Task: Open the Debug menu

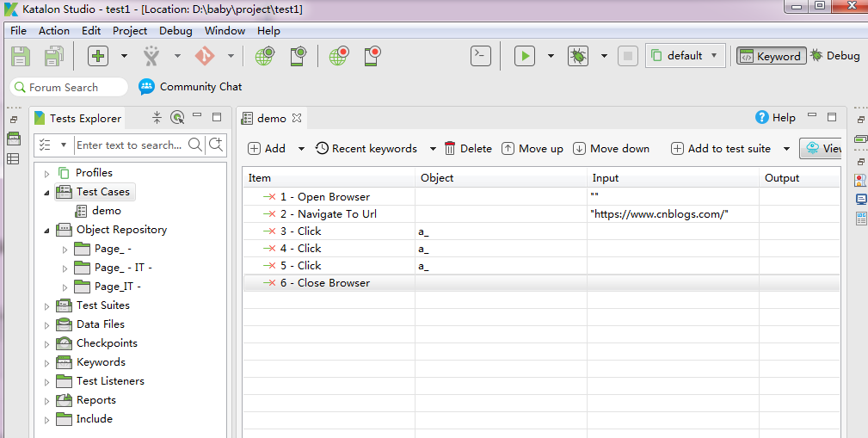Action: (x=175, y=31)
